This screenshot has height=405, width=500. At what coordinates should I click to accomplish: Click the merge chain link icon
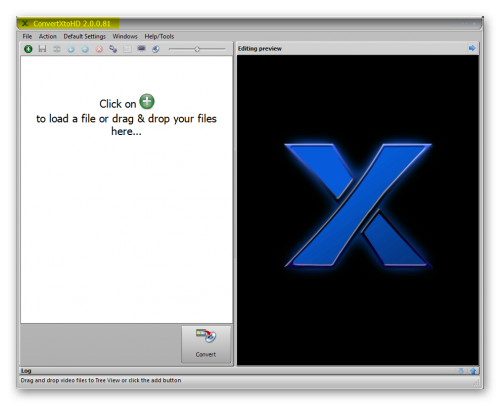coord(113,49)
